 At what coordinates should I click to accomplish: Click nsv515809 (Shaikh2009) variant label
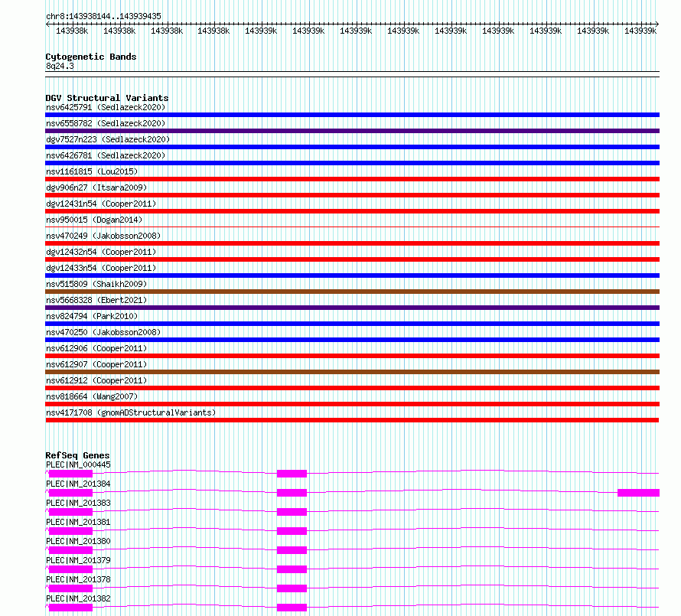[96, 284]
